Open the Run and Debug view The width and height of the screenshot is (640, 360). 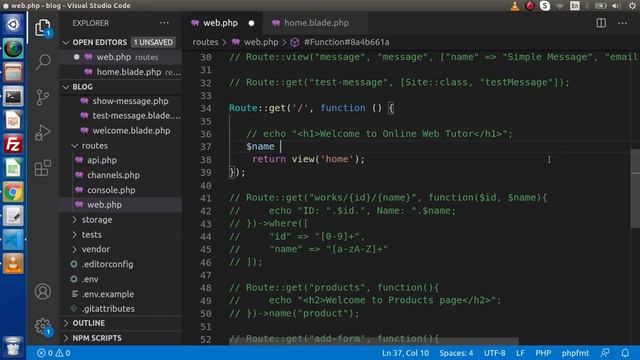tap(43, 132)
